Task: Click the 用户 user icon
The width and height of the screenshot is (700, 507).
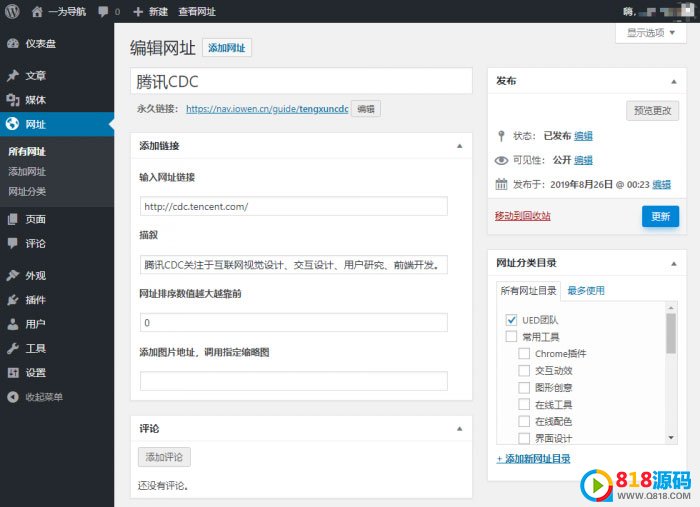Action: pos(13,324)
